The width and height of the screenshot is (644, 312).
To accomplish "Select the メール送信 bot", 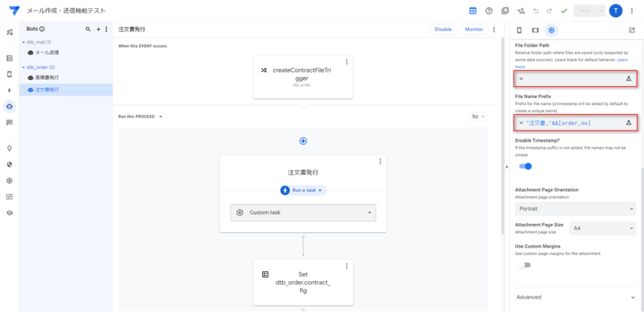I will 43,53.
